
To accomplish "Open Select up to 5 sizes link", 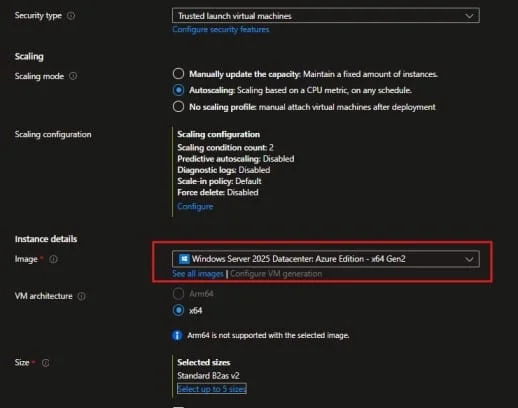I will point(212,389).
